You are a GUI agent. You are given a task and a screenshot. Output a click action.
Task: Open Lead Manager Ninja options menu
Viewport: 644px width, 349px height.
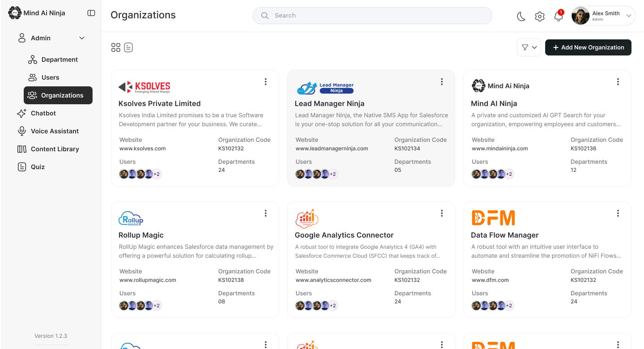pyautogui.click(x=442, y=81)
